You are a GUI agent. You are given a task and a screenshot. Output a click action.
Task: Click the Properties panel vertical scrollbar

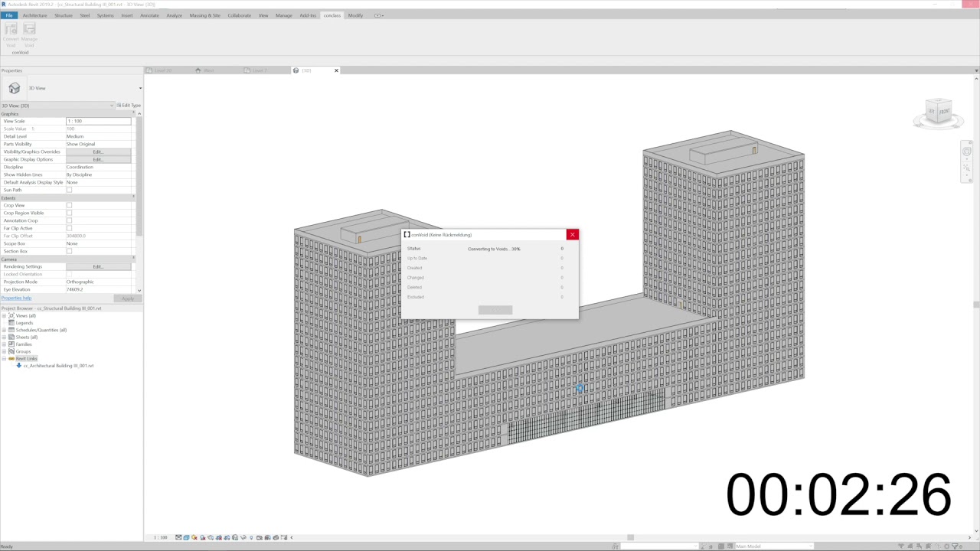pyautogui.click(x=139, y=176)
